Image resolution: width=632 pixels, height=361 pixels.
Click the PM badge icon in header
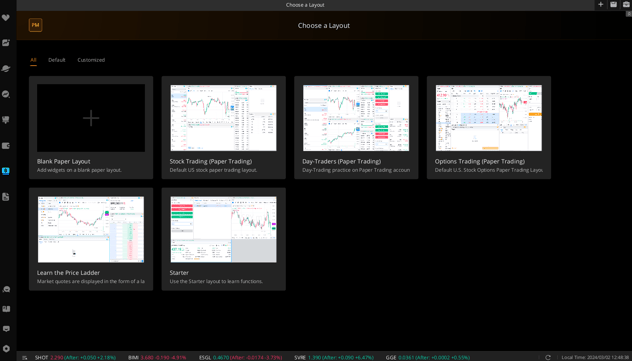click(x=35, y=25)
